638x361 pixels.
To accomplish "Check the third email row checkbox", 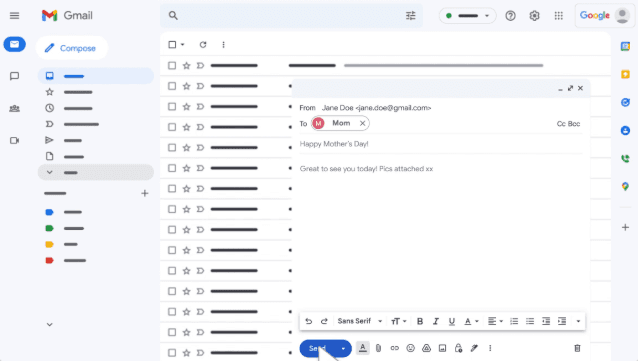I will 172,107.
